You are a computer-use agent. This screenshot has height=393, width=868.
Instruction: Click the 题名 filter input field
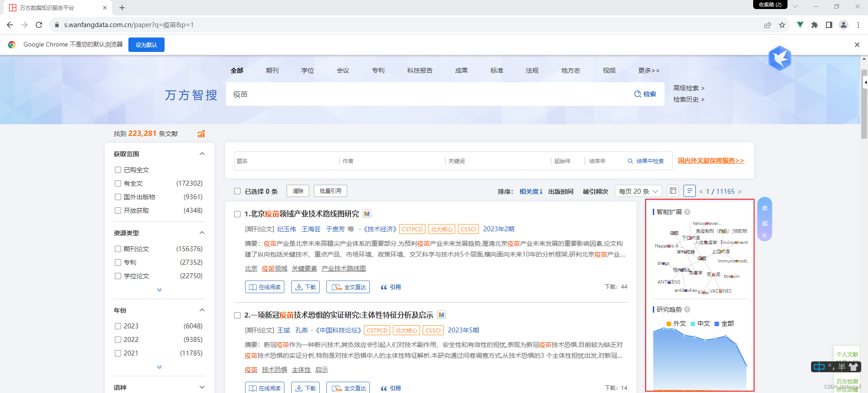pos(287,161)
